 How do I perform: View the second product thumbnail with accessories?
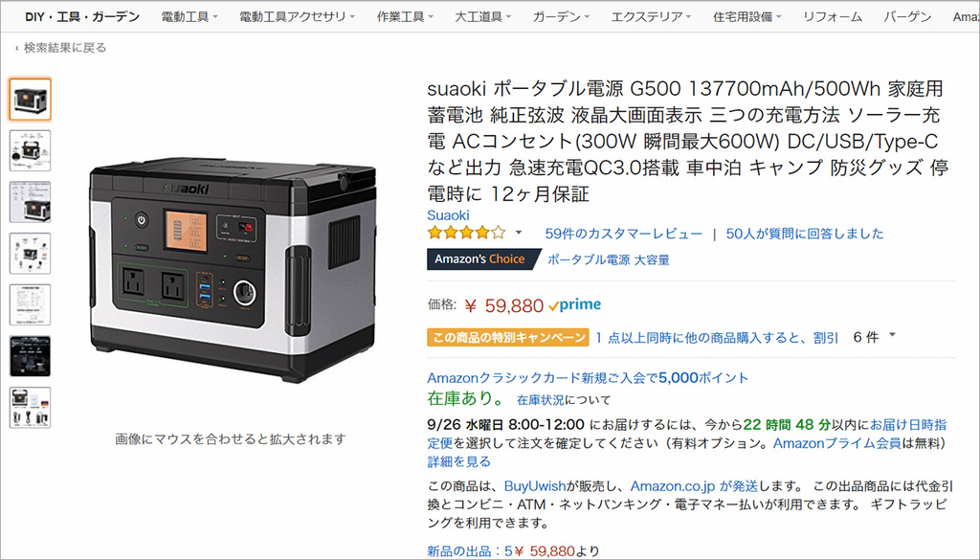pyautogui.click(x=30, y=150)
